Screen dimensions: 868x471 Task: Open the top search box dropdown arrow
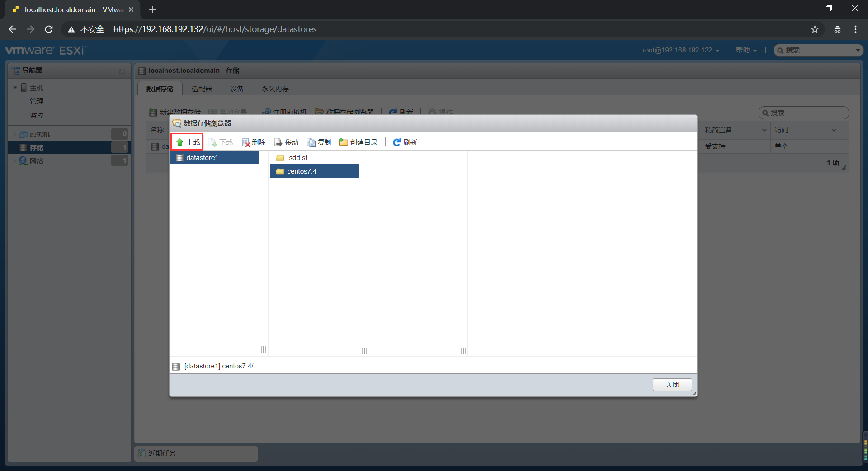(x=858, y=50)
